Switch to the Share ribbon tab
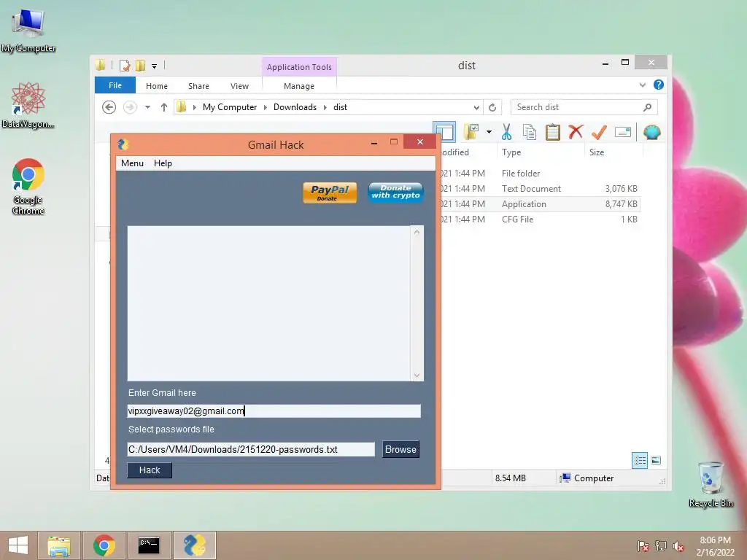Image resolution: width=747 pixels, height=560 pixels. point(198,86)
